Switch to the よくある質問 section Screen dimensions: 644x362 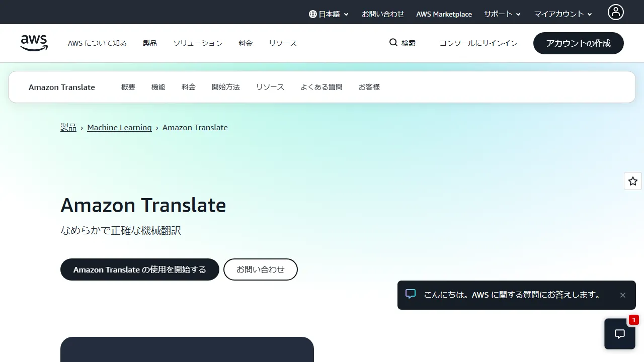[321, 86]
